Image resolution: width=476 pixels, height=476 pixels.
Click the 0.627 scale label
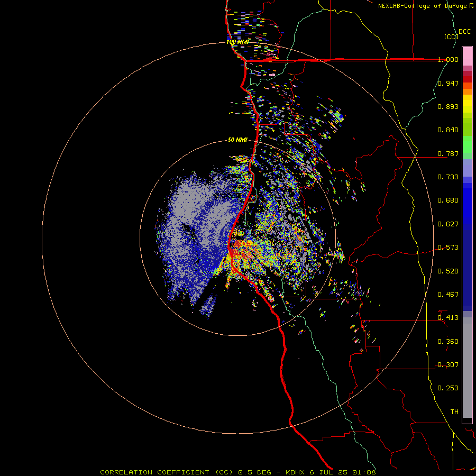pos(448,224)
